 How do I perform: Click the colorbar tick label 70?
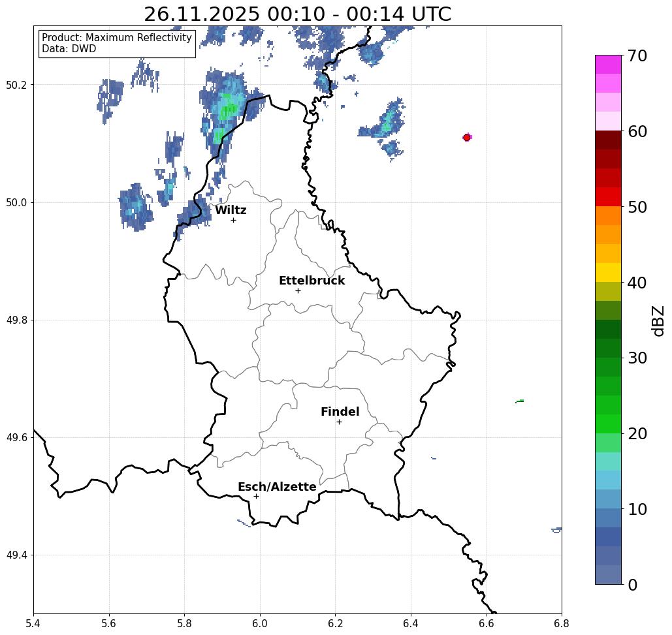click(637, 55)
